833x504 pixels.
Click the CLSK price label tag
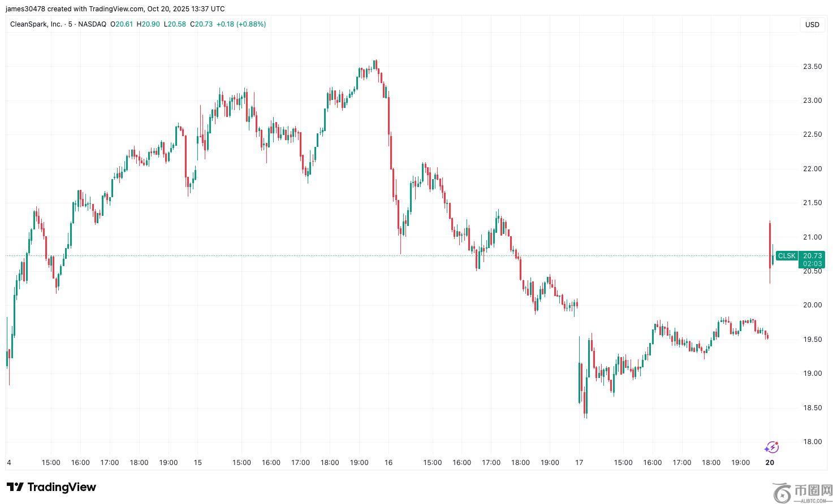coord(786,256)
